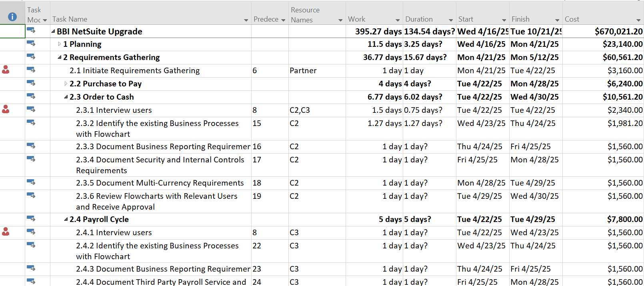This screenshot has width=644, height=286.
Task: Click the 395.27 days work cell
Action: [374, 31]
